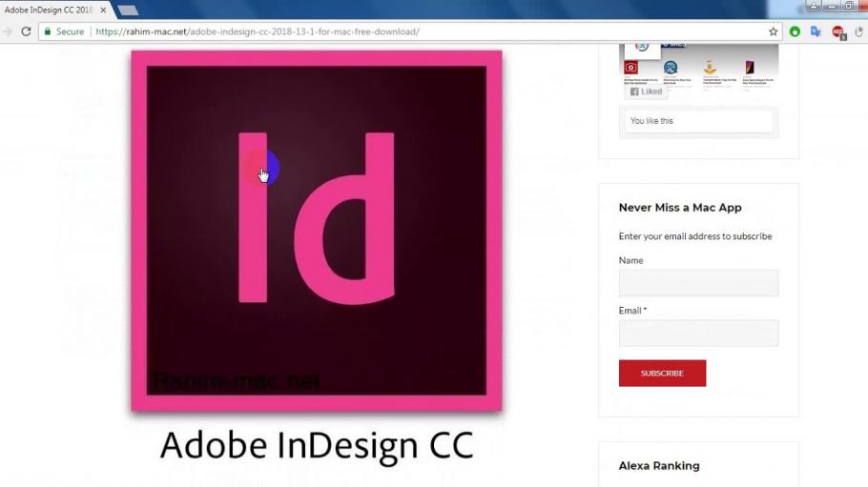The height and width of the screenshot is (487, 868).
Task: Click the green padlock Secure indicator
Action: (x=64, y=31)
